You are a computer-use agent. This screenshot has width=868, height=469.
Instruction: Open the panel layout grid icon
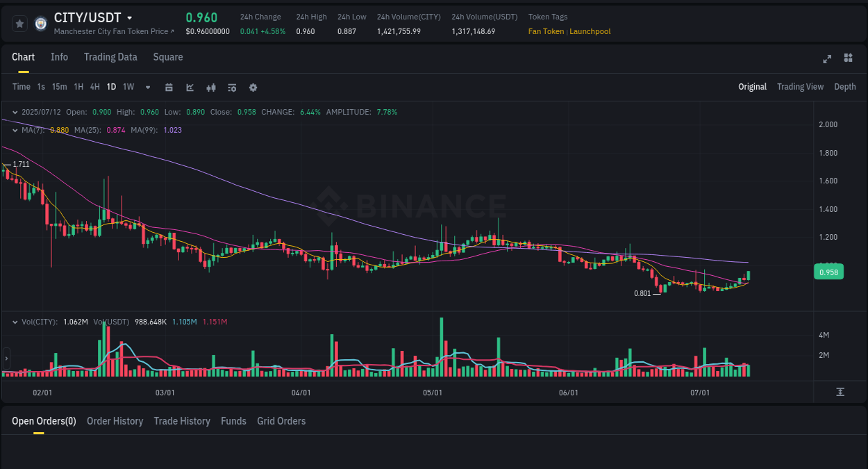coord(848,58)
